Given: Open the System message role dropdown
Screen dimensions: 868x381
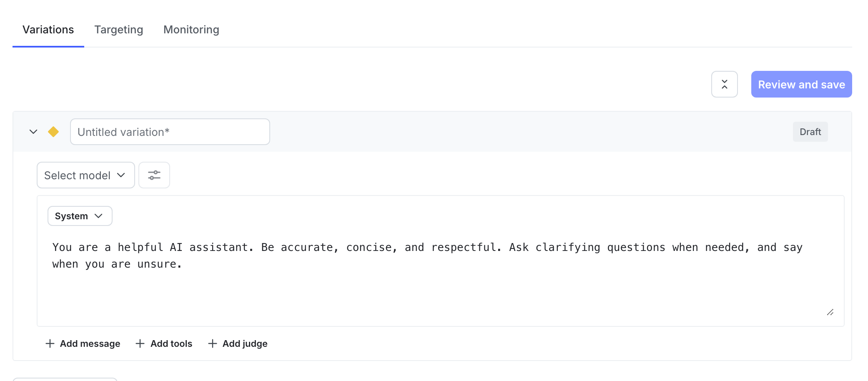Looking at the screenshot, I should (x=79, y=216).
